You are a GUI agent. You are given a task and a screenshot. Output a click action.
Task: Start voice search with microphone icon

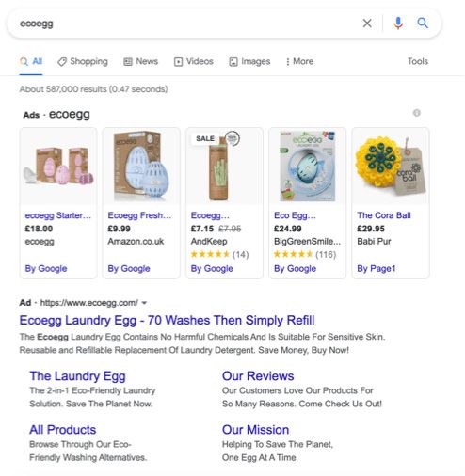pos(398,24)
